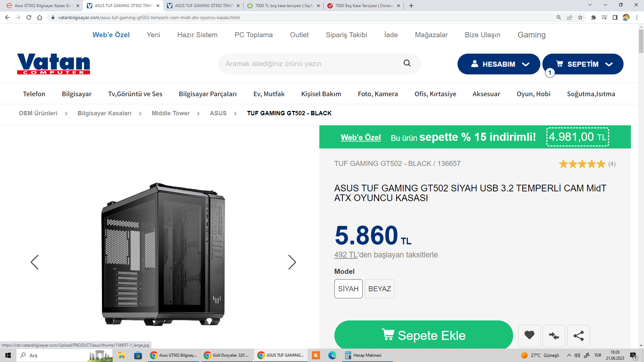
Task: Open the 492 TL installment link
Action: point(346,255)
